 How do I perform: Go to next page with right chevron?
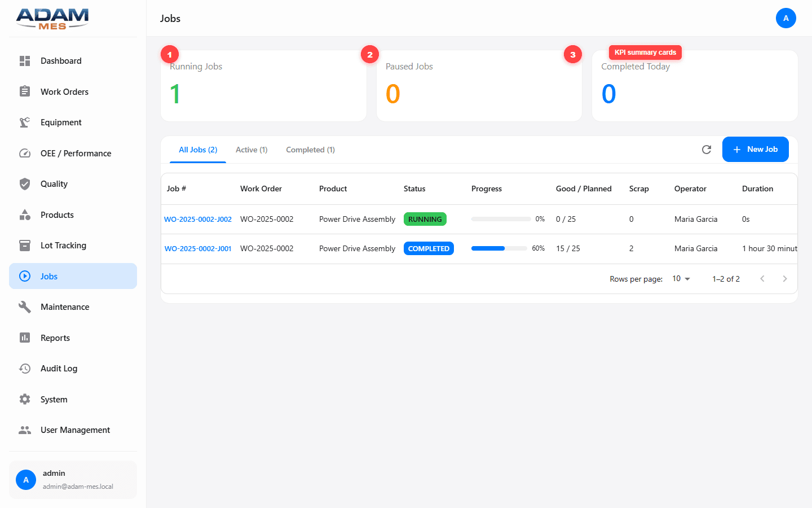point(785,278)
